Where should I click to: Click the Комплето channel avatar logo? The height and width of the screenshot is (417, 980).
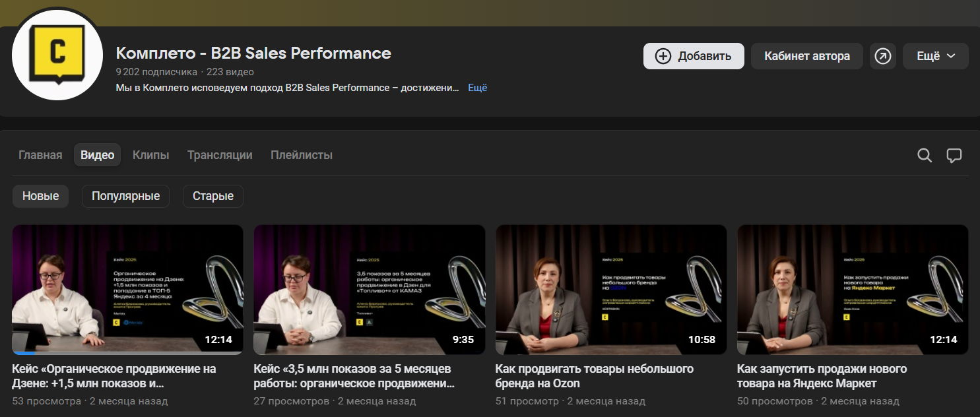[x=57, y=55]
